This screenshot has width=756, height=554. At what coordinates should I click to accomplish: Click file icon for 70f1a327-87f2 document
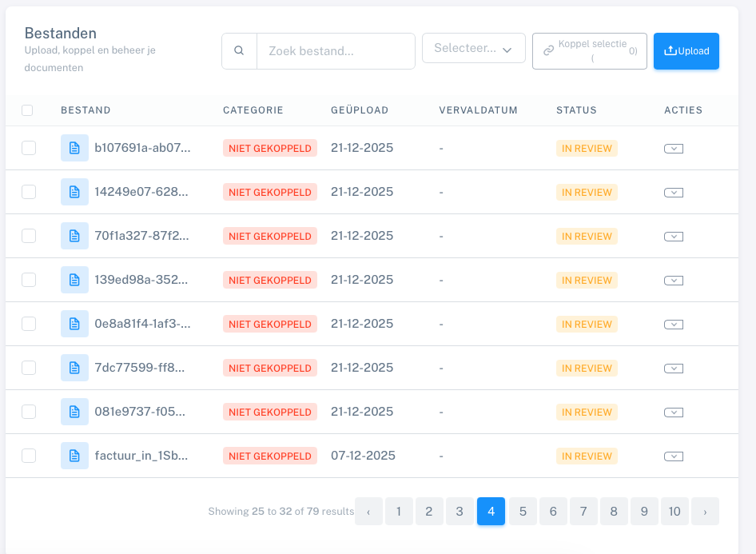pyautogui.click(x=74, y=236)
